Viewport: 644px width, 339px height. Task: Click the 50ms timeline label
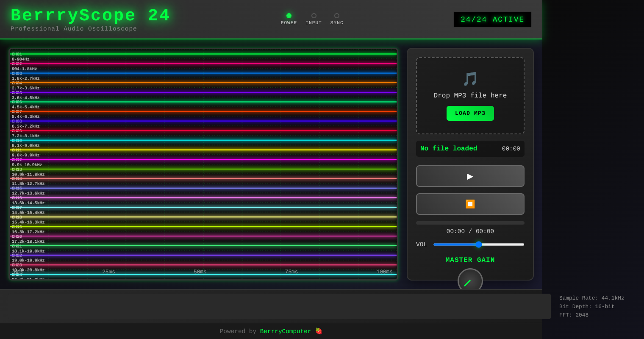tap(200, 272)
